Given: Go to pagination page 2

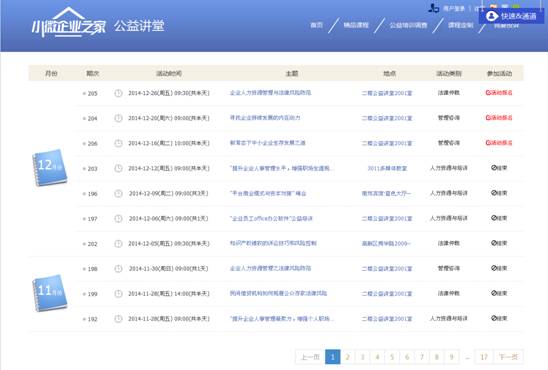Looking at the screenshot, I should [x=347, y=357].
